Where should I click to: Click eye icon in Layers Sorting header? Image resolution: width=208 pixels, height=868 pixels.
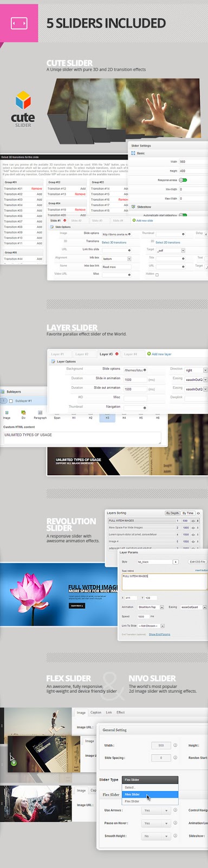click(198, 513)
